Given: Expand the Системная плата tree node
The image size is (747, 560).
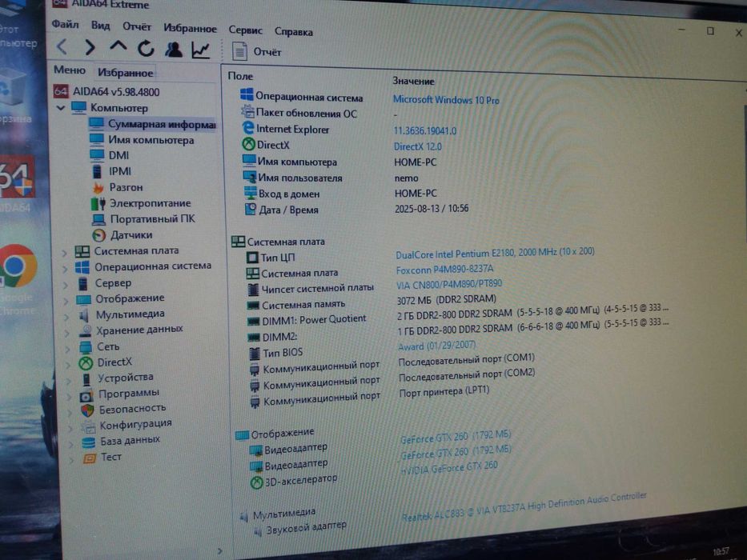Looking at the screenshot, I should [64, 253].
